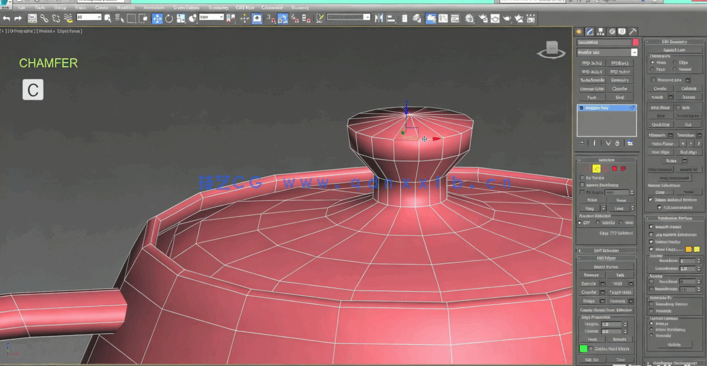
Task: Select SubObj preview selection radio
Action: coord(598,223)
